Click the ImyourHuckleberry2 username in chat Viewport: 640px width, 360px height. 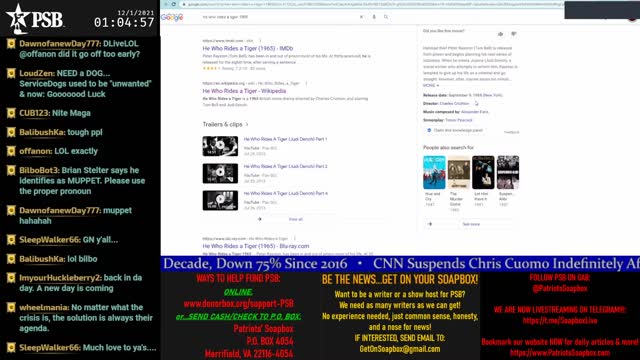click(x=60, y=278)
